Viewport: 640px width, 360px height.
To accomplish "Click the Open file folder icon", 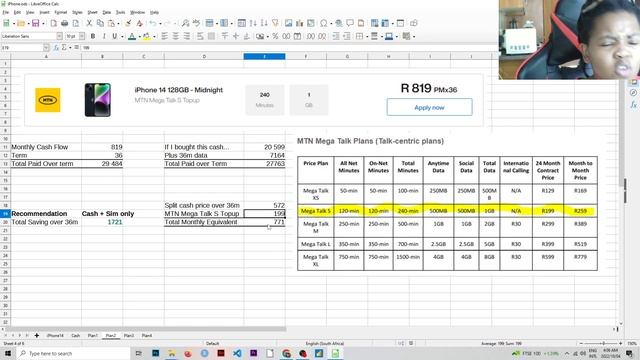I will pyautogui.click(x=21, y=23).
